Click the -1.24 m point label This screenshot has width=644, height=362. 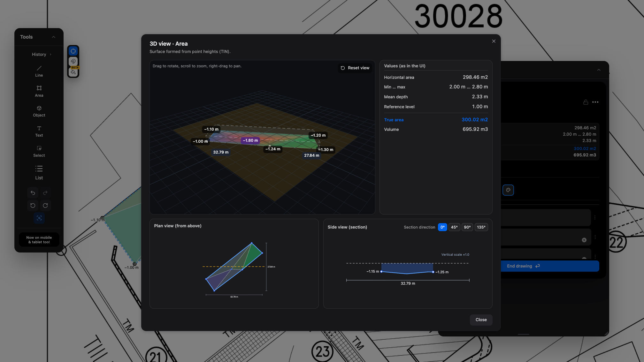pyautogui.click(x=273, y=149)
